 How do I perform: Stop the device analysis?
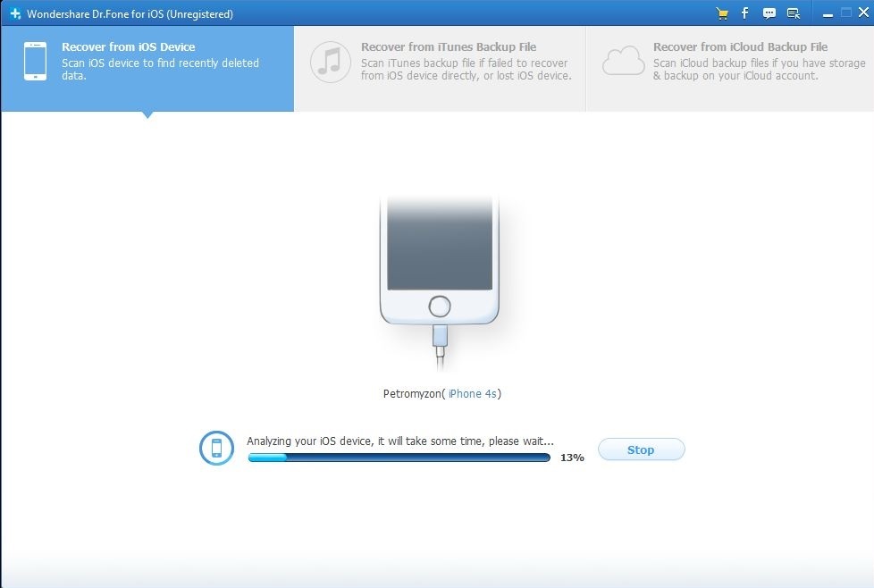pyautogui.click(x=641, y=449)
